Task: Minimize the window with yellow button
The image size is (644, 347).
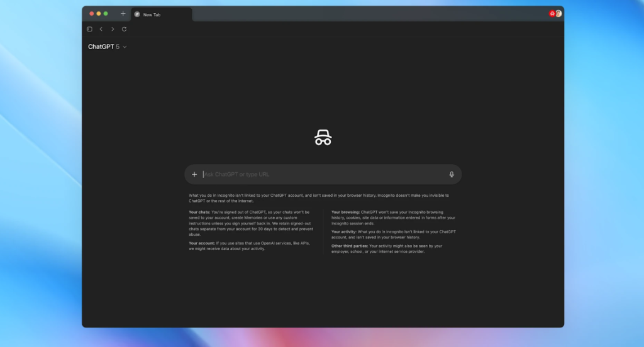Action: click(x=99, y=14)
